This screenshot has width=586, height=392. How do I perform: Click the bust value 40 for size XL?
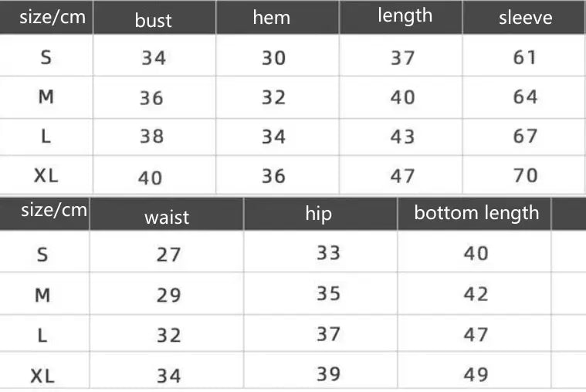[151, 177]
